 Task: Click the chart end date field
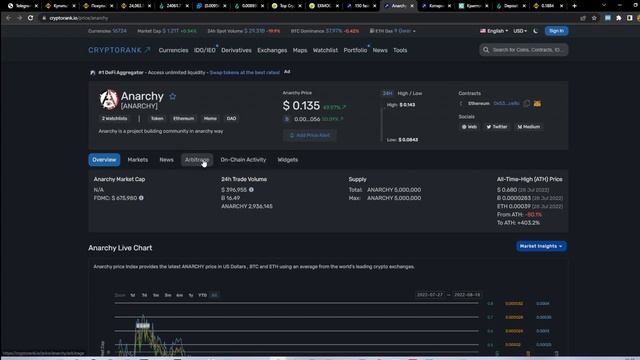tap(467, 295)
